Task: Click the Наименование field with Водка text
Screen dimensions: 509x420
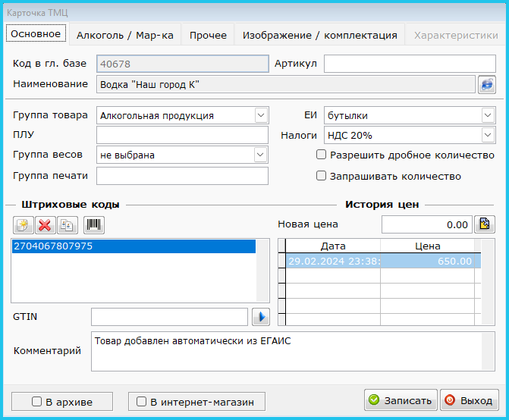Action: pyautogui.click(x=286, y=84)
